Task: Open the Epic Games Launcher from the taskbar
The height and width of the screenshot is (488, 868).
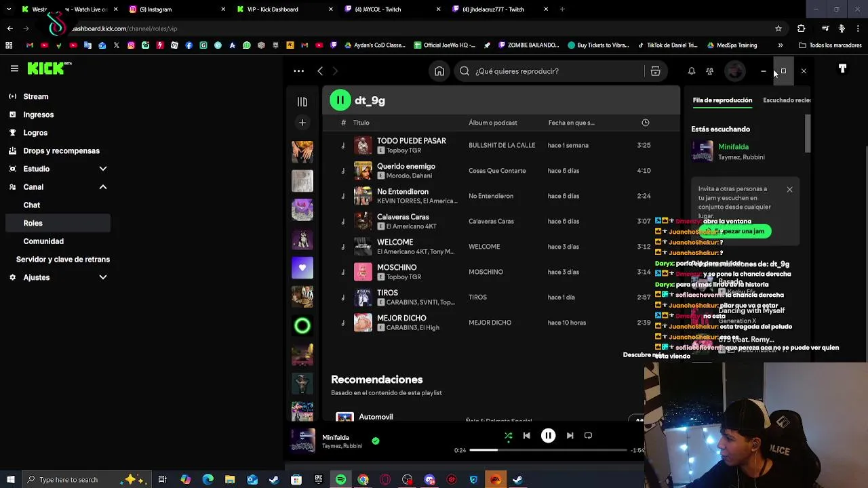Action: pos(319,480)
